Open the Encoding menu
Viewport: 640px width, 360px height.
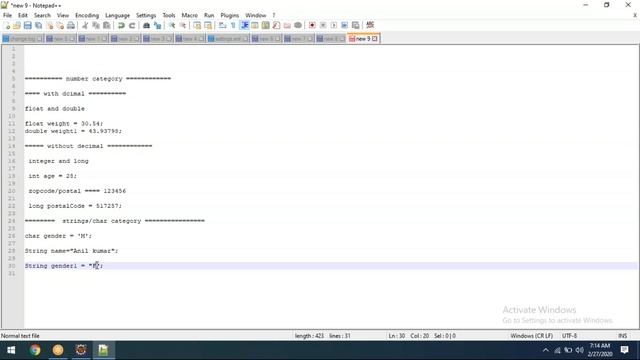coord(87,15)
